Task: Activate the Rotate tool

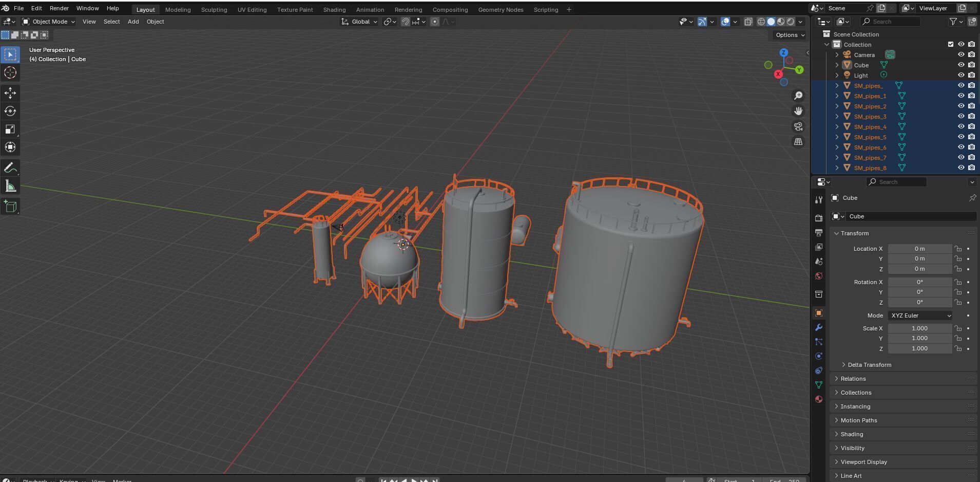Action: [10, 111]
